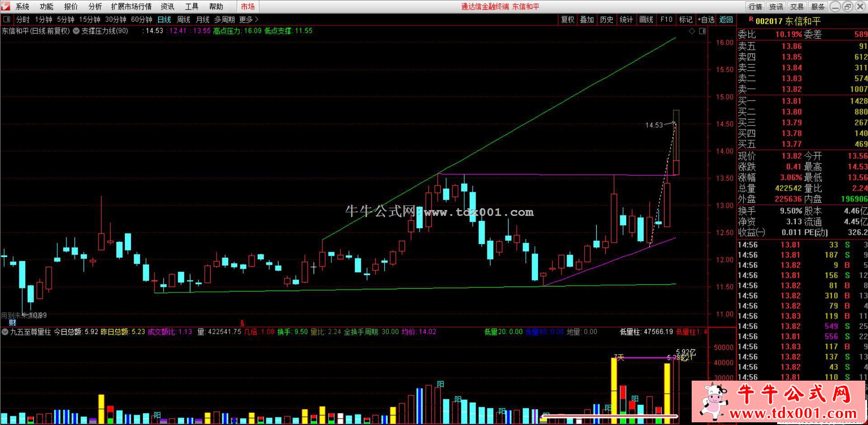Click the 资讯 button at top right
The width and height of the screenshot is (868, 425).
pos(776,6)
